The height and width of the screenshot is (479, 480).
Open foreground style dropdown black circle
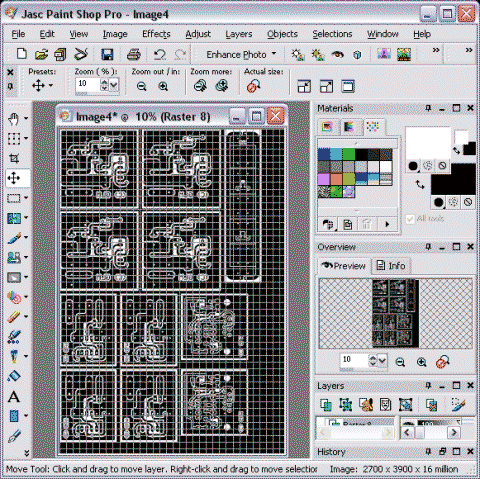413,166
